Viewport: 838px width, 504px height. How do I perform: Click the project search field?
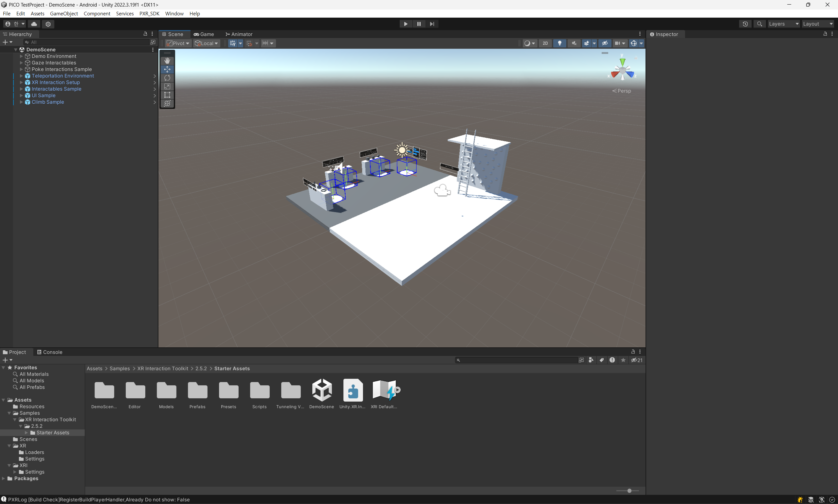click(517, 360)
